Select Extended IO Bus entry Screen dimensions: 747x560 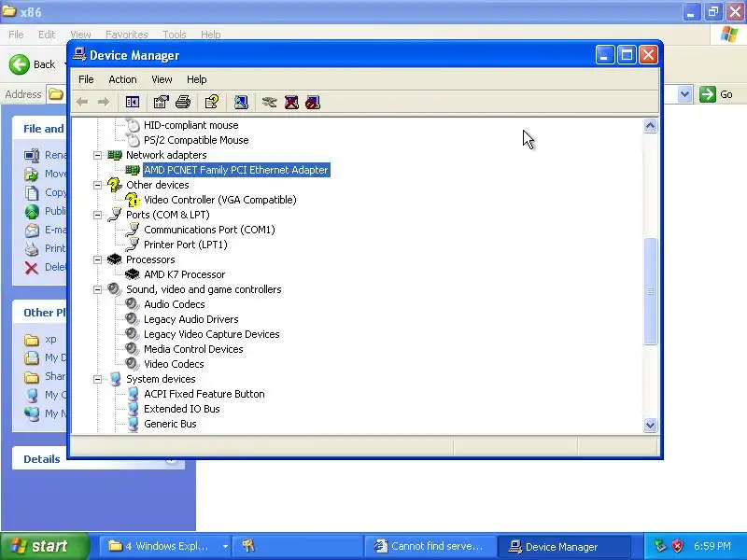click(x=181, y=409)
